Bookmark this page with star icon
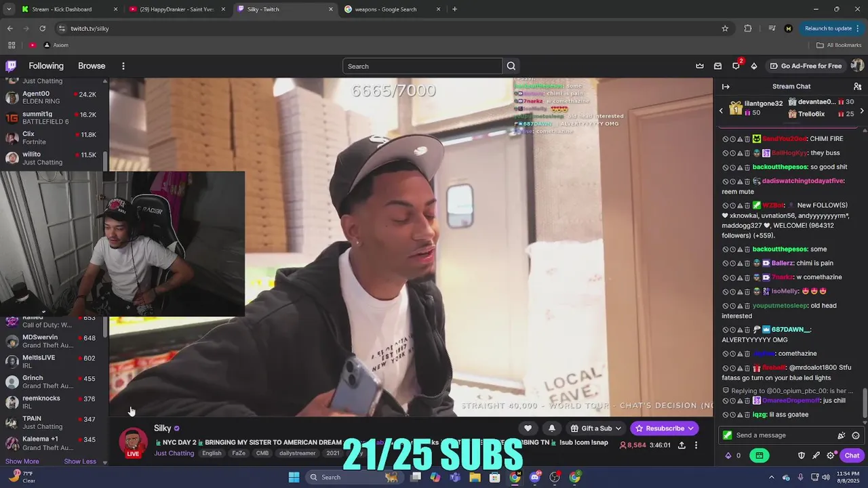This screenshot has height=488, width=868. coord(725,28)
